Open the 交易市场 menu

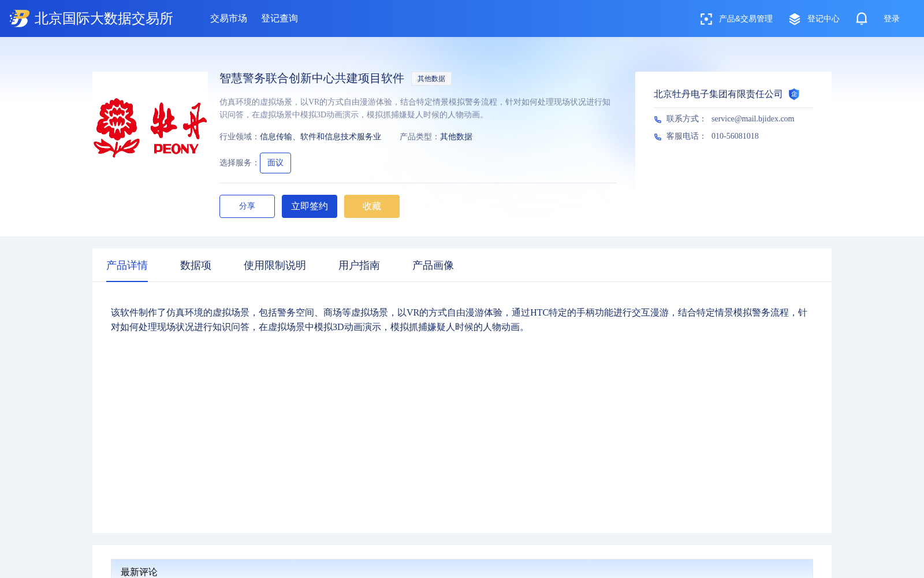click(x=229, y=18)
